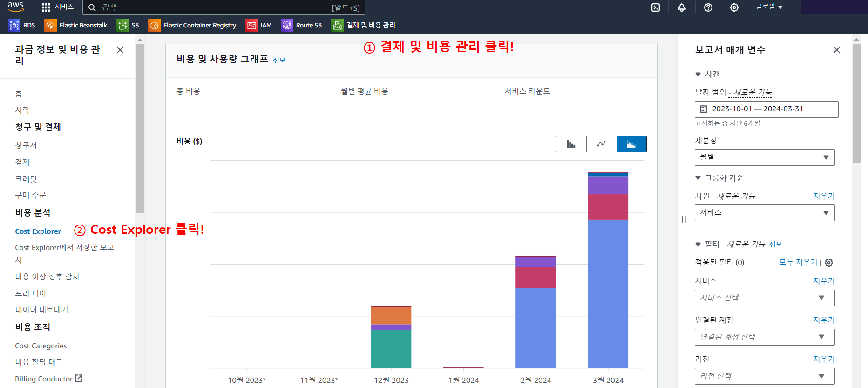Open 크레딧 in the sidebar
Viewport: 868px width, 388px height.
[x=26, y=179]
